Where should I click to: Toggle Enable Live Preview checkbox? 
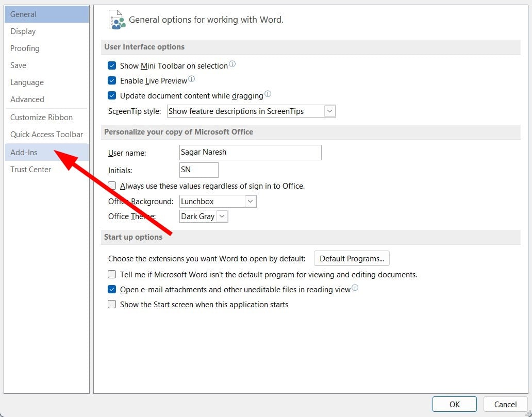[112, 81]
